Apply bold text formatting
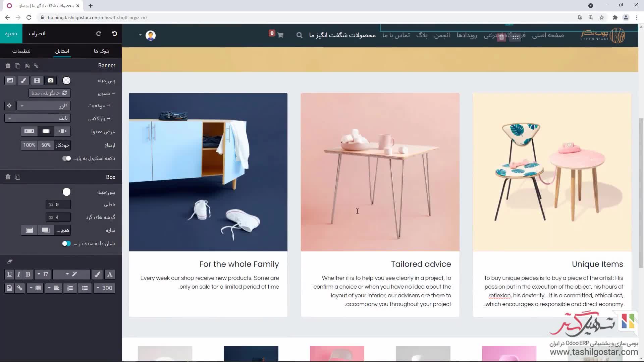Image resolution: width=644 pixels, height=362 pixels. 28,275
